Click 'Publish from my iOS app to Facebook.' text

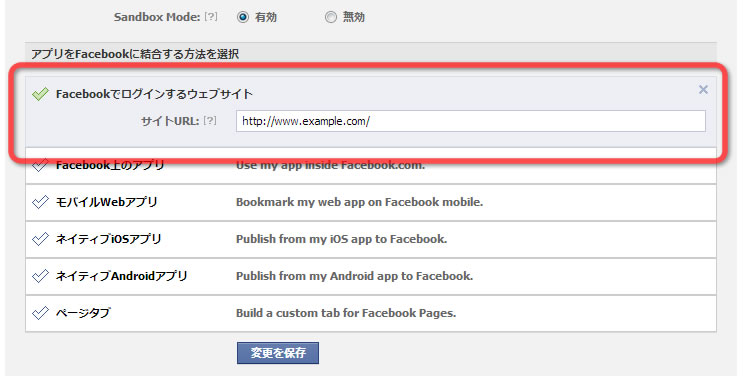click(342, 239)
